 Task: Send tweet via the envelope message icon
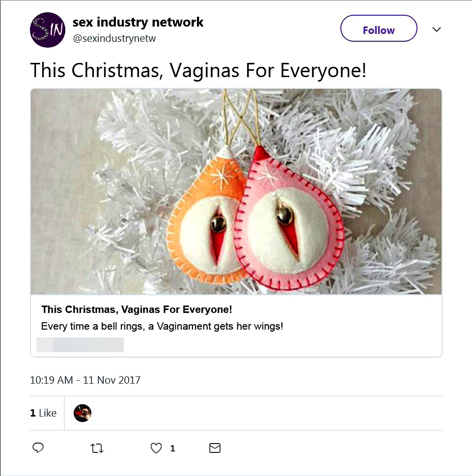pyautogui.click(x=215, y=448)
